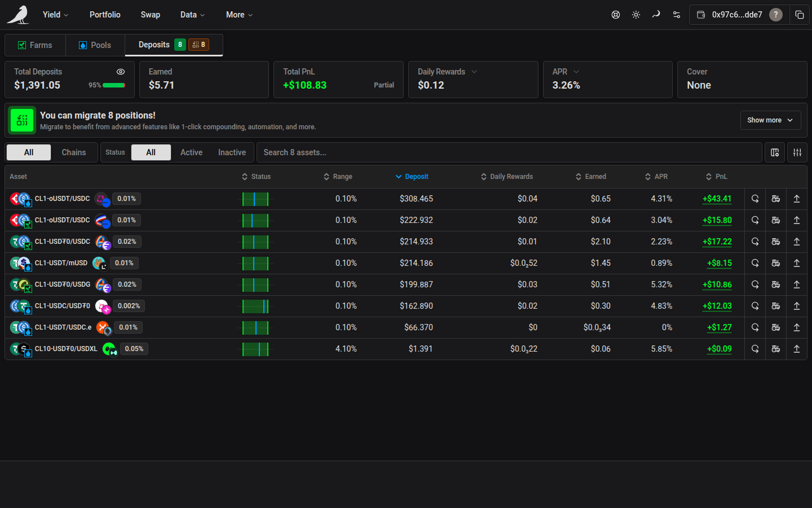Screen dimensions: 812x508
Task: Click the bird logo in the header
Action: (18, 15)
